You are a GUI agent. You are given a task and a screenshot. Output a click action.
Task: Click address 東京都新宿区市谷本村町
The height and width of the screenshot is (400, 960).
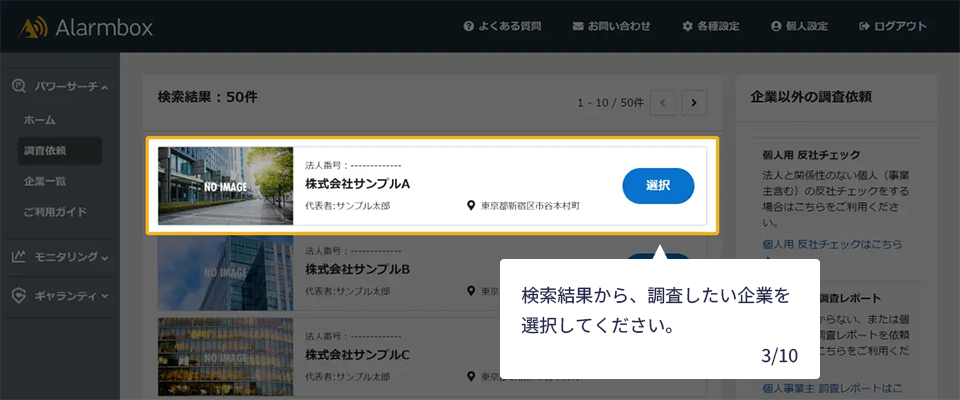click(530, 206)
